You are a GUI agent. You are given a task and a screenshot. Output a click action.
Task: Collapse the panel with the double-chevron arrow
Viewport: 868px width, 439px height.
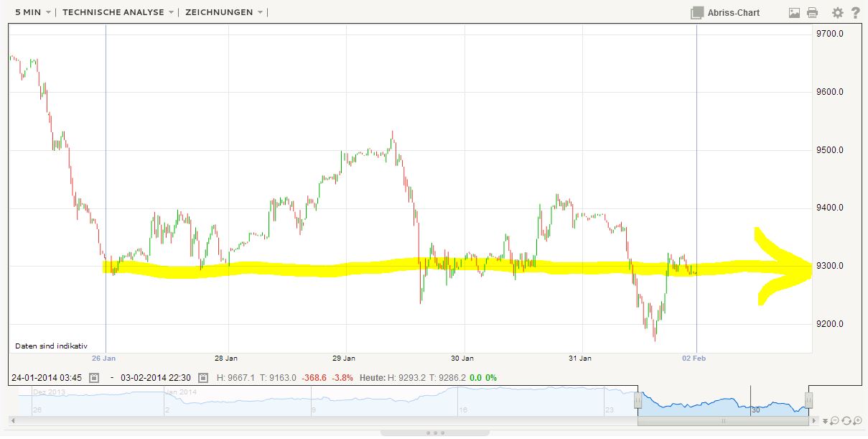click(x=826, y=420)
